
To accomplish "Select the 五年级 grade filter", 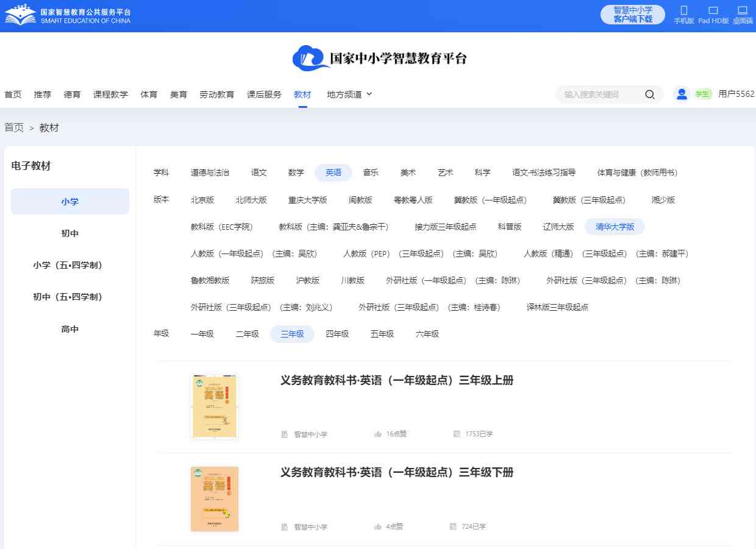I will (382, 334).
